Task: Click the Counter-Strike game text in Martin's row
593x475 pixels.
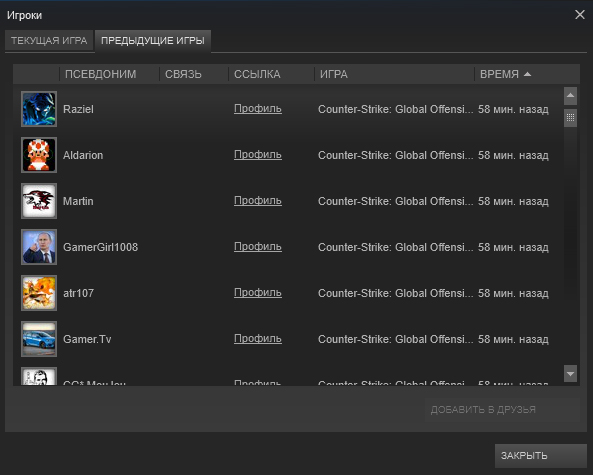Action: (396, 201)
